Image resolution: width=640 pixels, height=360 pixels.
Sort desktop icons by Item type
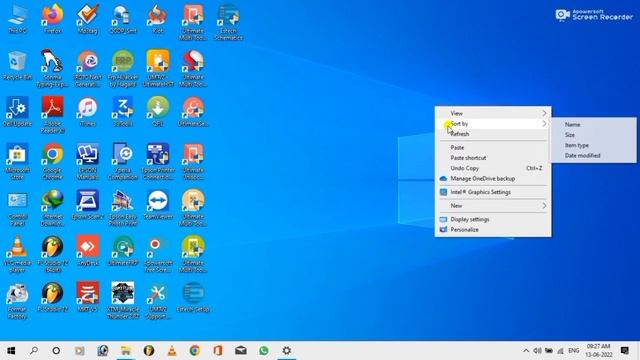point(594,145)
